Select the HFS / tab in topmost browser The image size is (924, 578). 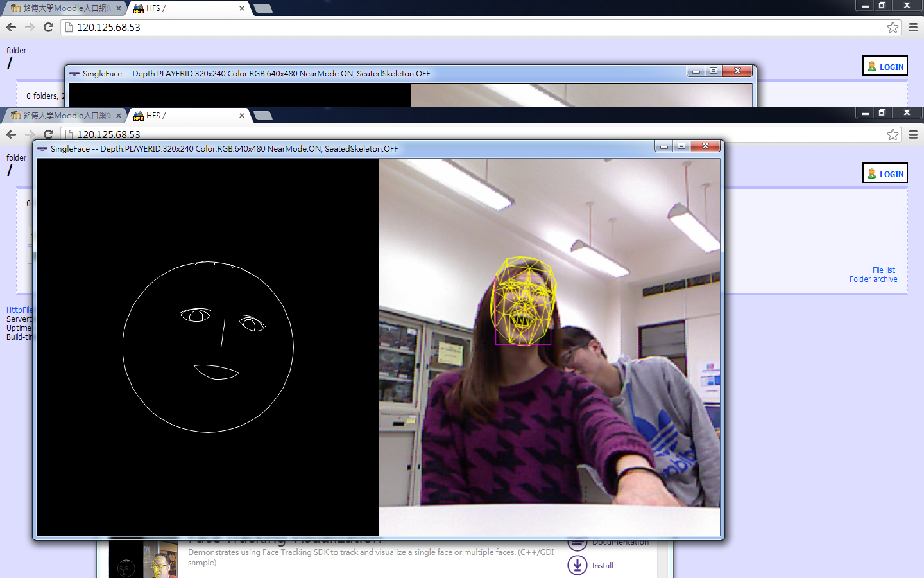186,8
